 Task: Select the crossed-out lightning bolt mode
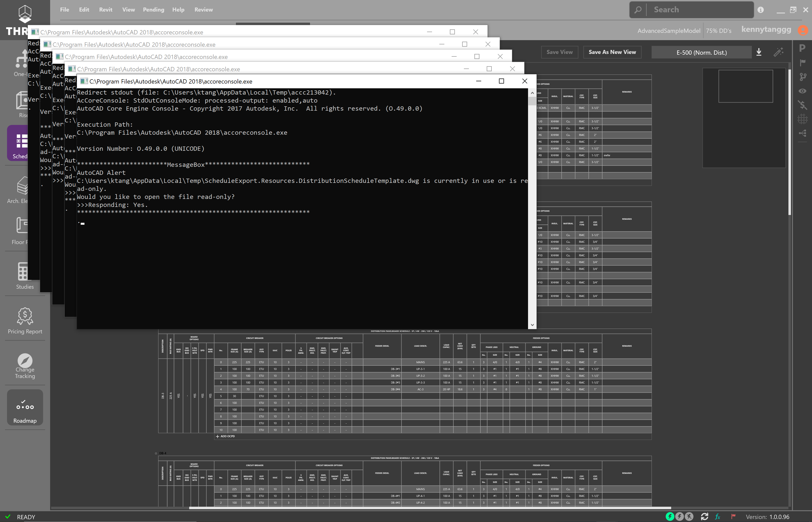(x=689, y=516)
